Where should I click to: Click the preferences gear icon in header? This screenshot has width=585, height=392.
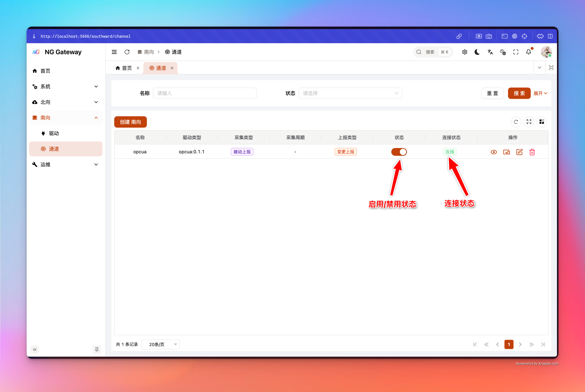[465, 52]
